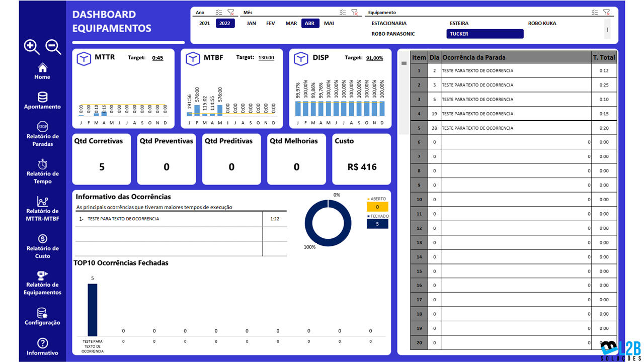This screenshot has width=644, height=362.
Task: Toggle multi-select in the Ano slicer
Action: tap(219, 13)
